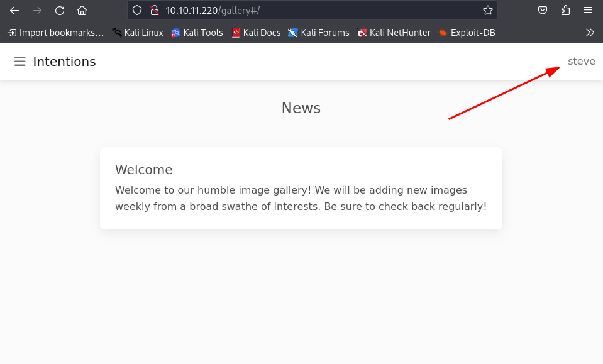Open the shield tracking protection icon
This screenshot has width=603, height=364.
point(137,10)
